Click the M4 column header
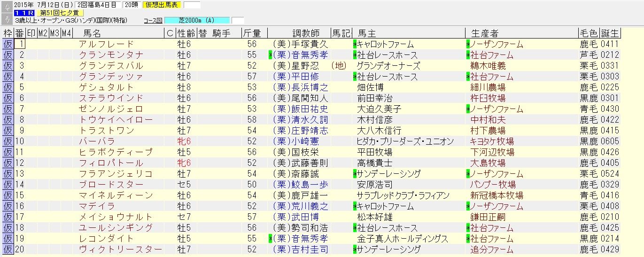The image size is (644, 257). coord(66,33)
